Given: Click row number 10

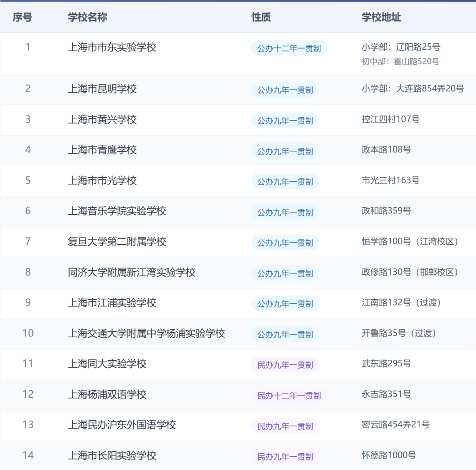Looking at the screenshot, I should [x=28, y=333].
